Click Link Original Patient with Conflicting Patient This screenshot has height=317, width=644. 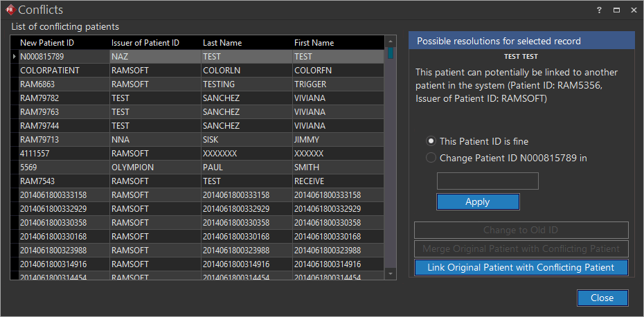[521, 268]
